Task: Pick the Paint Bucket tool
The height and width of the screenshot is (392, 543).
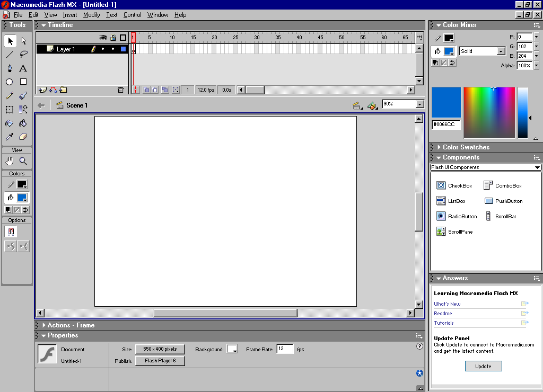Action: (x=23, y=123)
